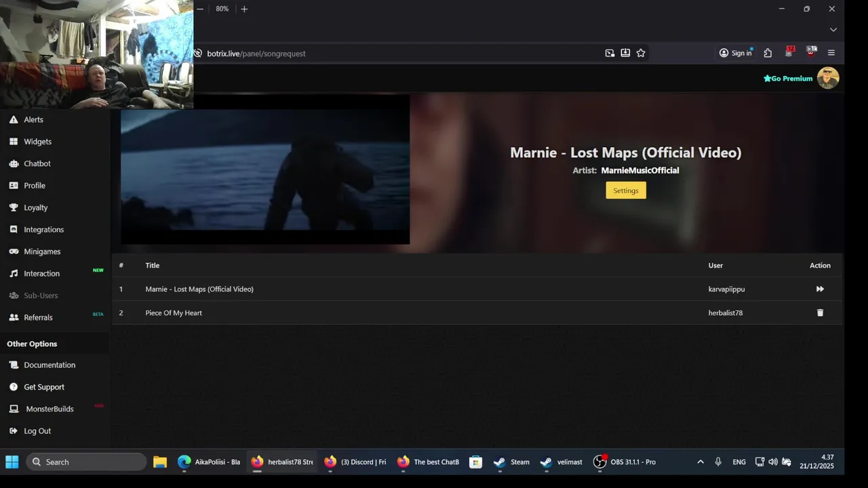Switch to the AikaPoliisi Edge window
This screenshot has width=868, height=488.
coord(209,462)
